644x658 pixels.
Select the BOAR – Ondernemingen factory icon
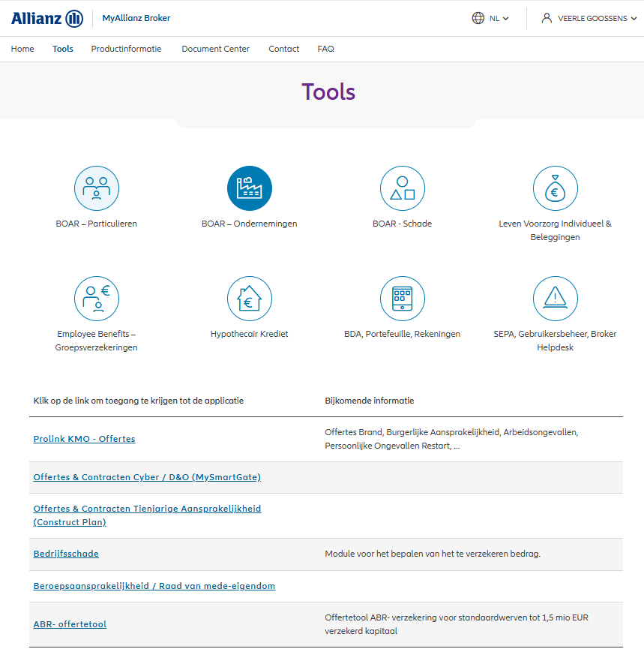249,188
